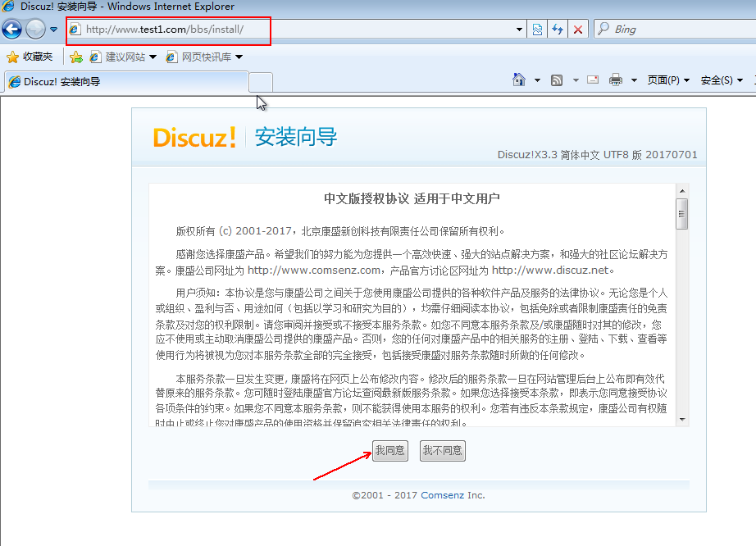This screenshot has height=546, width=756.
Task: Expand the feeds dropdown arrow
Action: tap(576, 80)
